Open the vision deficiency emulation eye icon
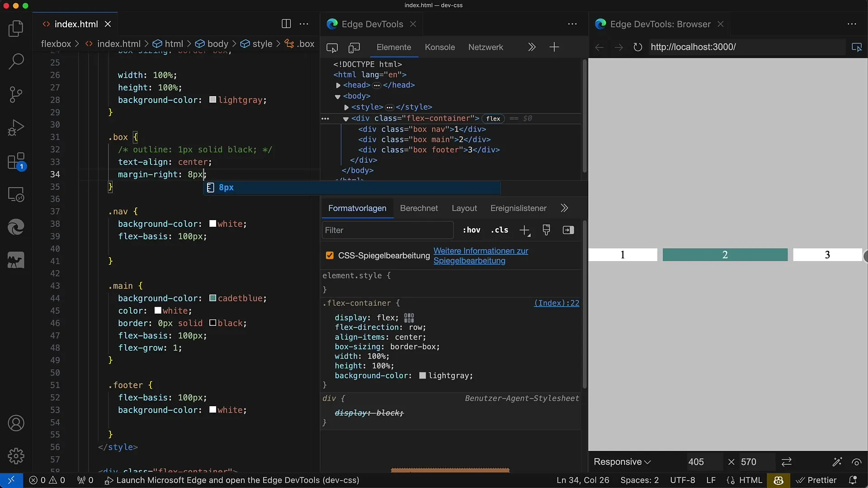This screenshot has width=868, height=488. (x=856, y=462)
